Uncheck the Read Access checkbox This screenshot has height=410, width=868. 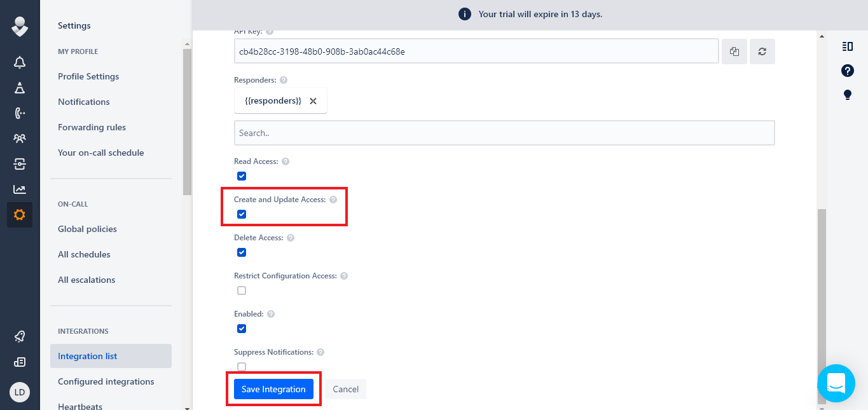click(x=242, y=176)
